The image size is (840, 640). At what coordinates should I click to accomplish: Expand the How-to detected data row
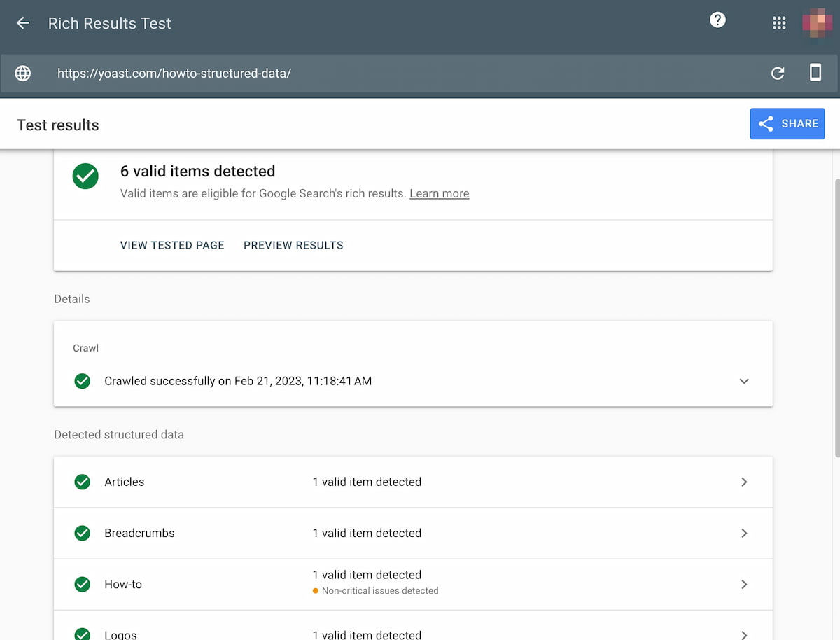coord(744,584)
